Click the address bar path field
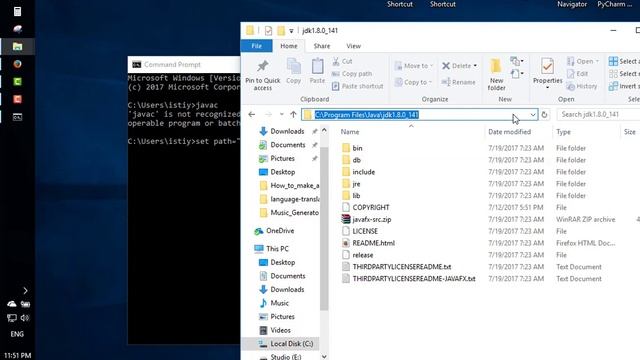Image resolution: width=640 pixels, height=360 pixels. tap(419, 115)
